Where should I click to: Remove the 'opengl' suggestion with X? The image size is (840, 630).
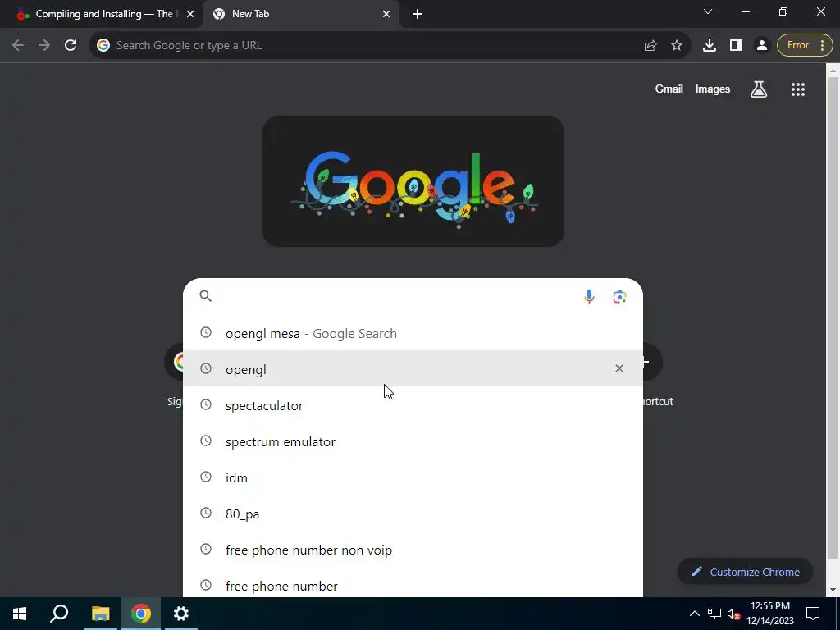pos(619,368)
